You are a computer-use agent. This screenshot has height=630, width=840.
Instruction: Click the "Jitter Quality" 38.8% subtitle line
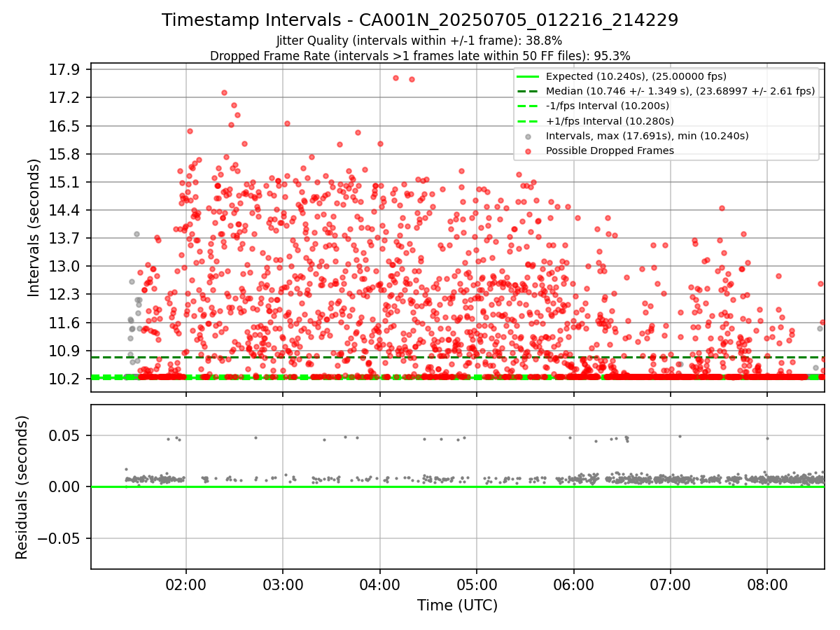[419, 41]
